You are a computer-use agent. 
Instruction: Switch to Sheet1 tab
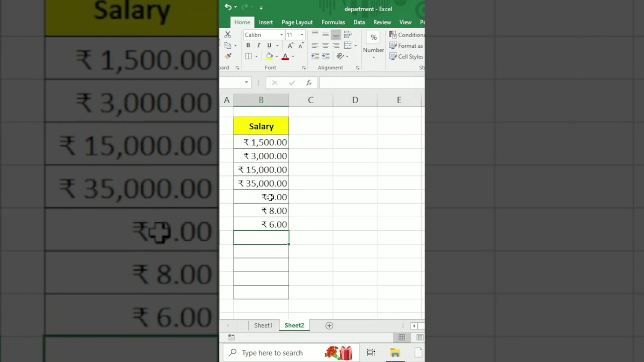[x=263, y=326]
